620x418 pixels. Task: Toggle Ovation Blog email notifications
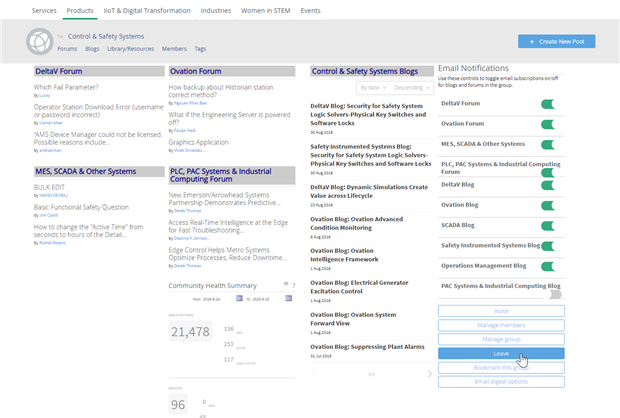(548, 206)
